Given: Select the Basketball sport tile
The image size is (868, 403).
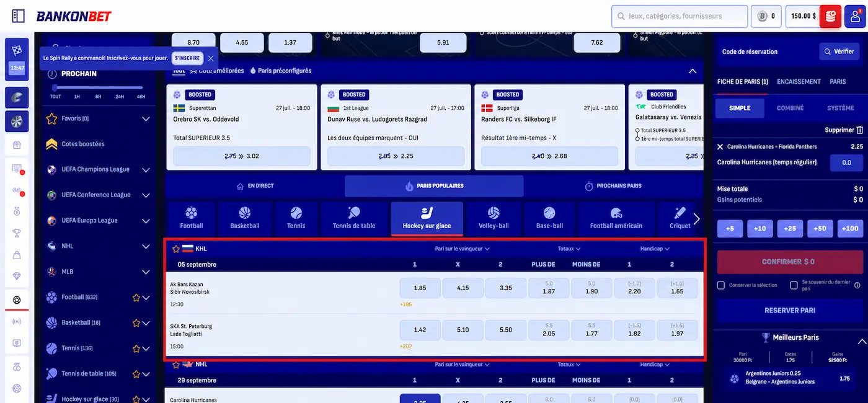Looking at the screenshot, I should (245, 219).
